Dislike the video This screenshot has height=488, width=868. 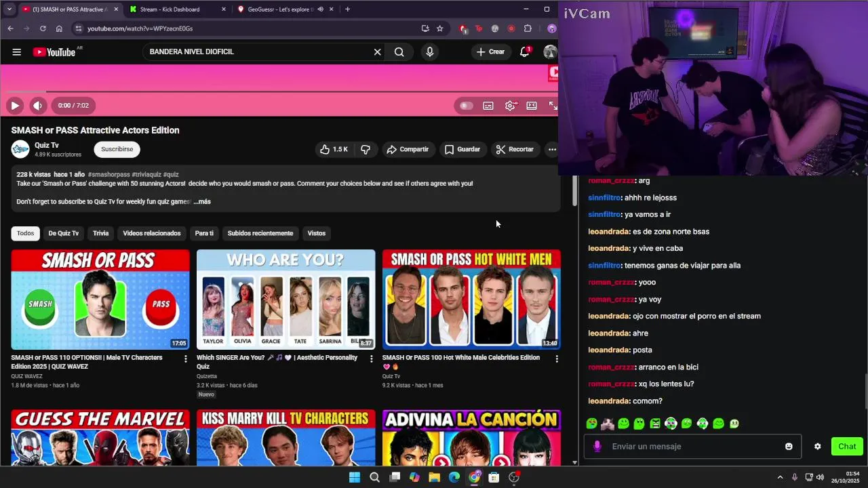click(x=366, y=149)
